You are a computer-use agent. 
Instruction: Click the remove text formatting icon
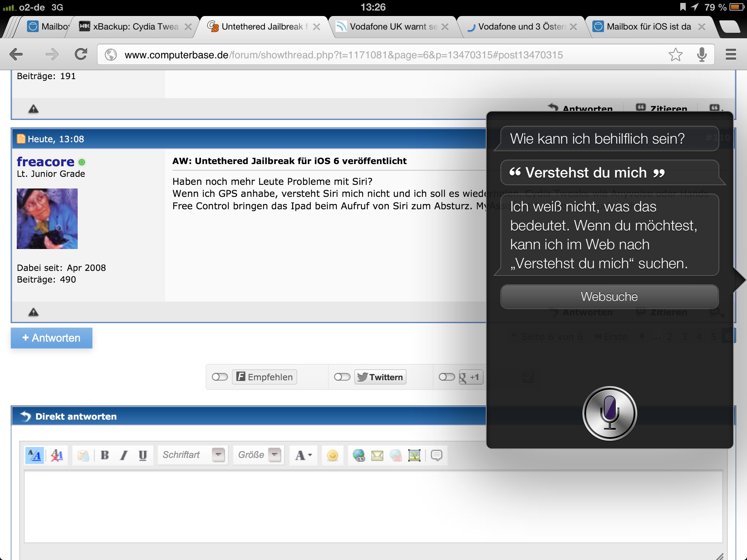pos(57,455)
